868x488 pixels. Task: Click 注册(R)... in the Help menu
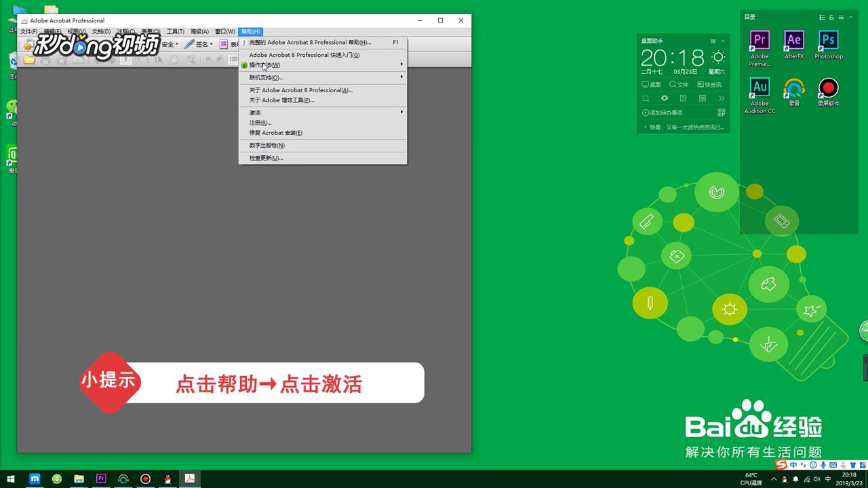(323, 123)
